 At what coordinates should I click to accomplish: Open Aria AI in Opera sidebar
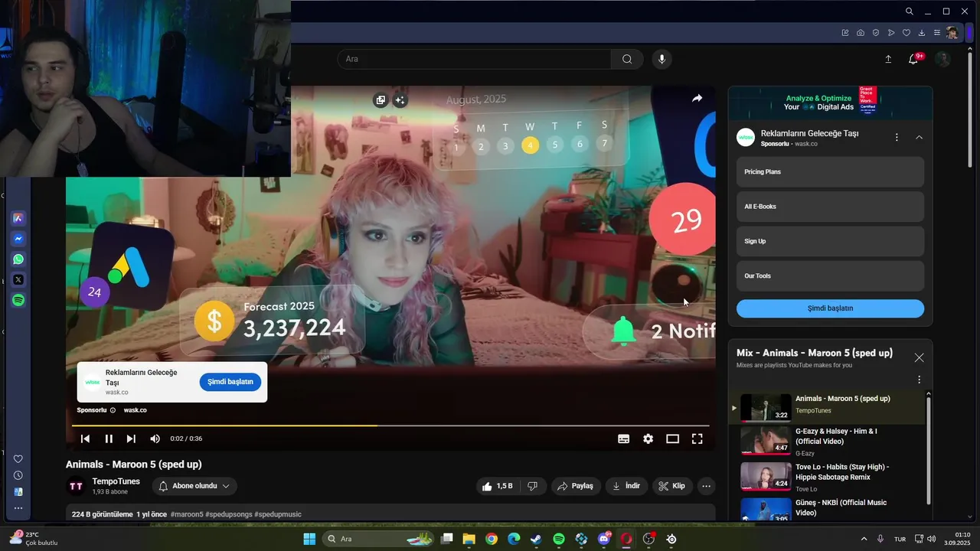point(18,218)
